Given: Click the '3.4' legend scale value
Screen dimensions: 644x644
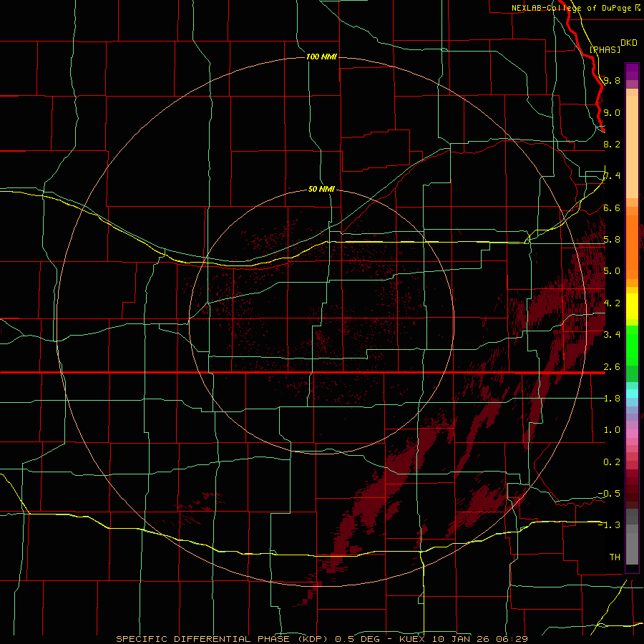Looking at the screenshot, I should 612,334.
